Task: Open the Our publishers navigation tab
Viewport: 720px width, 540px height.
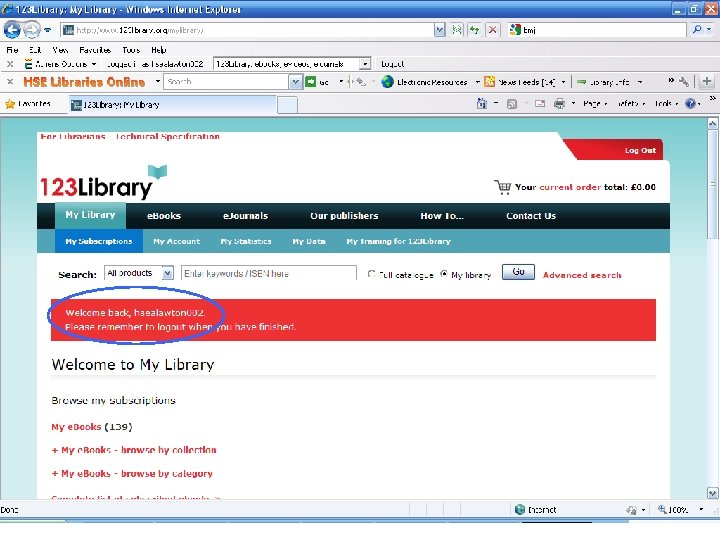Action: [344, 216]
